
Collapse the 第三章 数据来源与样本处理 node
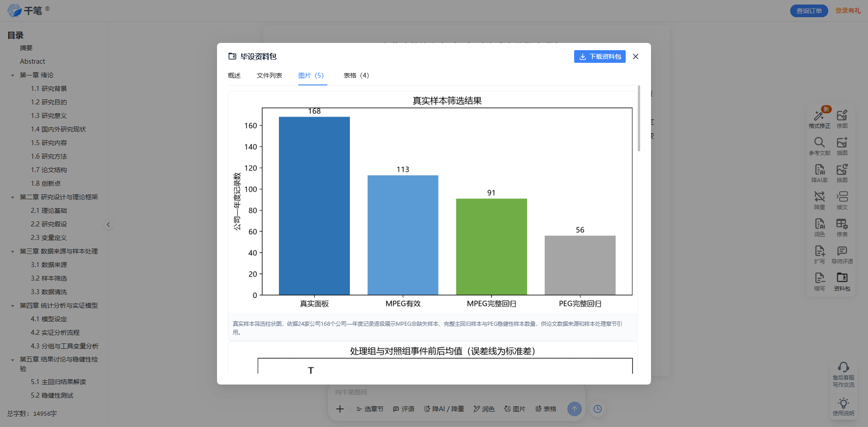(13, 252)
